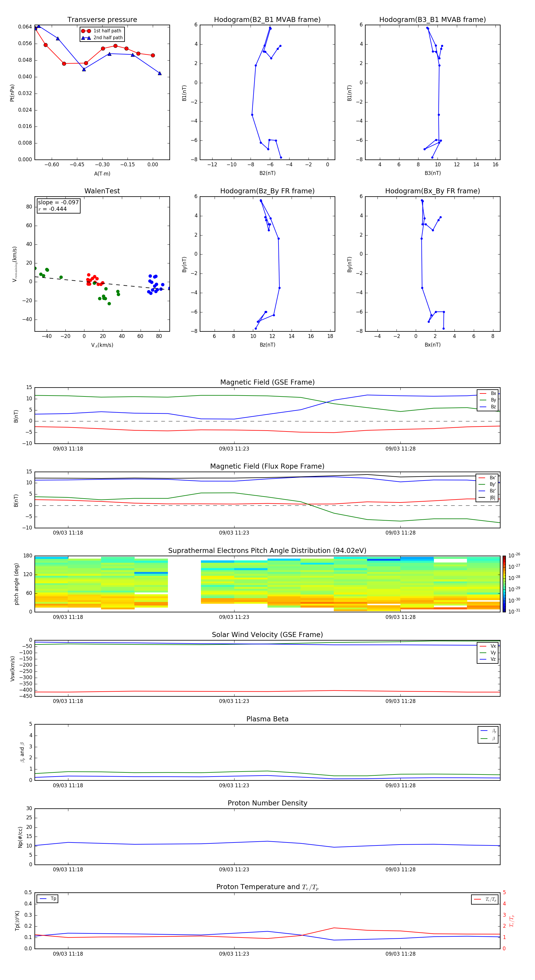Click 'B2(nT)' x-axis label
The width and height of the screenshot is (535, 980).
tap(267, 173)
